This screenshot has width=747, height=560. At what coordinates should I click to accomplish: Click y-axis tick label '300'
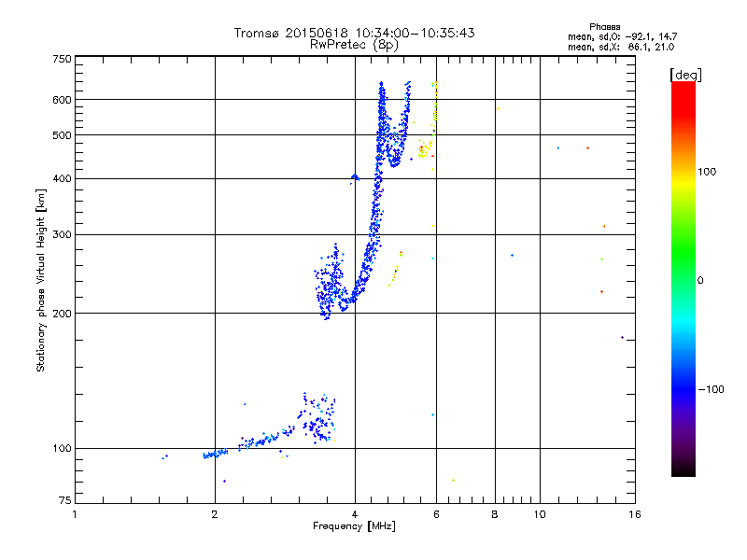pos(62,235)
